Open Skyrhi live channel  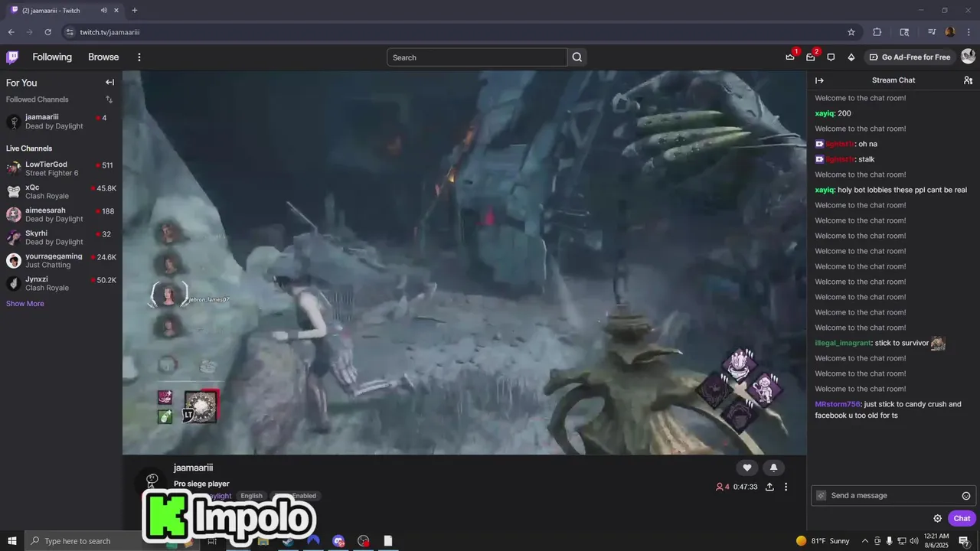(x=61, y=238)
